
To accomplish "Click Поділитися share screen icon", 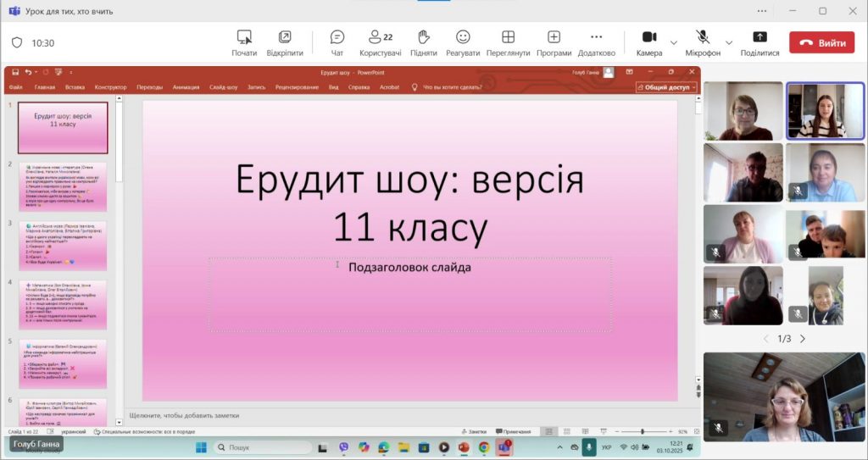I will point(759,42).
